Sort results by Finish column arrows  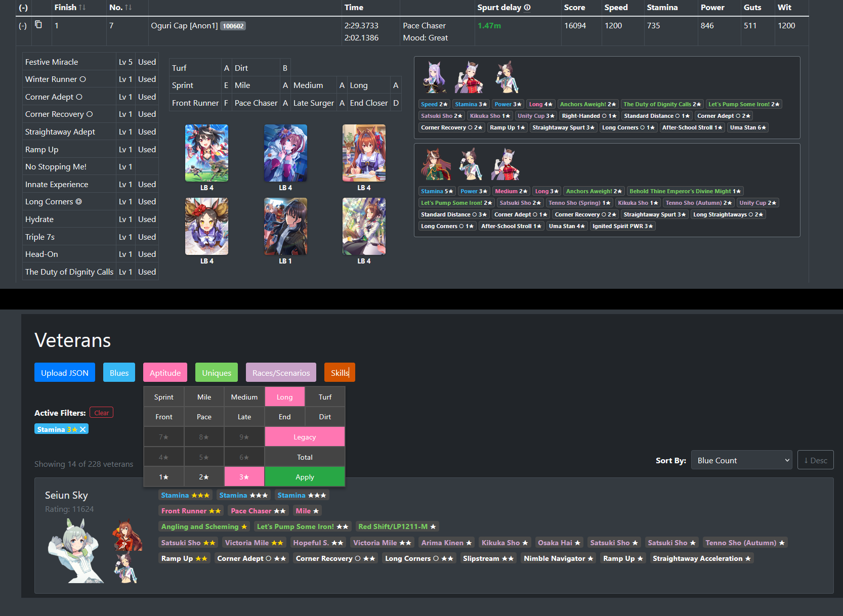(82, 8)
